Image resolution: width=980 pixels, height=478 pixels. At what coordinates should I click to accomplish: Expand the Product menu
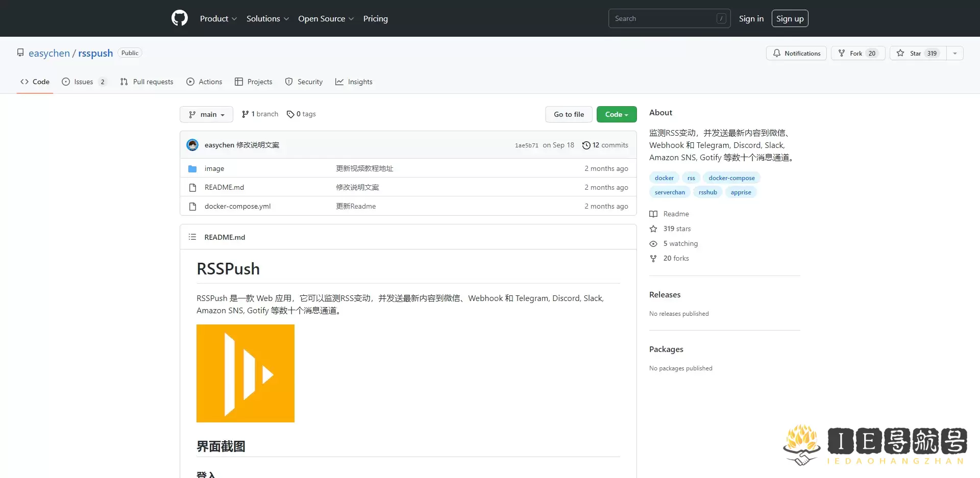point(218,19)
